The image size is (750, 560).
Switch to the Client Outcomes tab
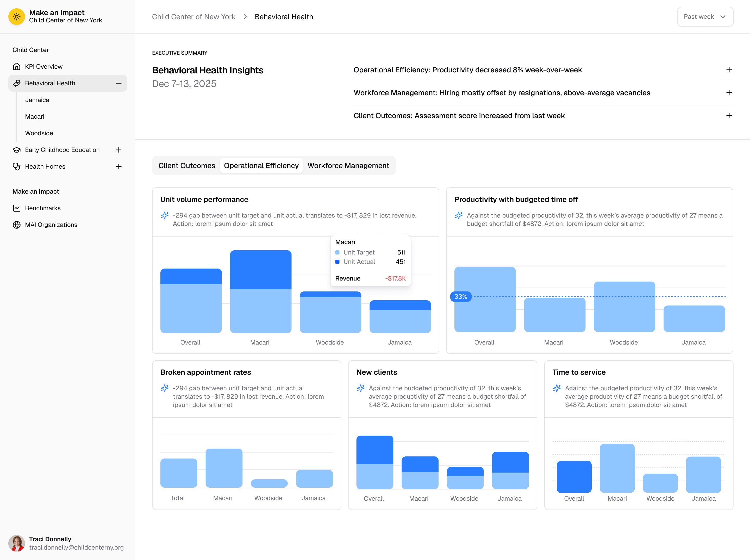(x=186, y=166)
